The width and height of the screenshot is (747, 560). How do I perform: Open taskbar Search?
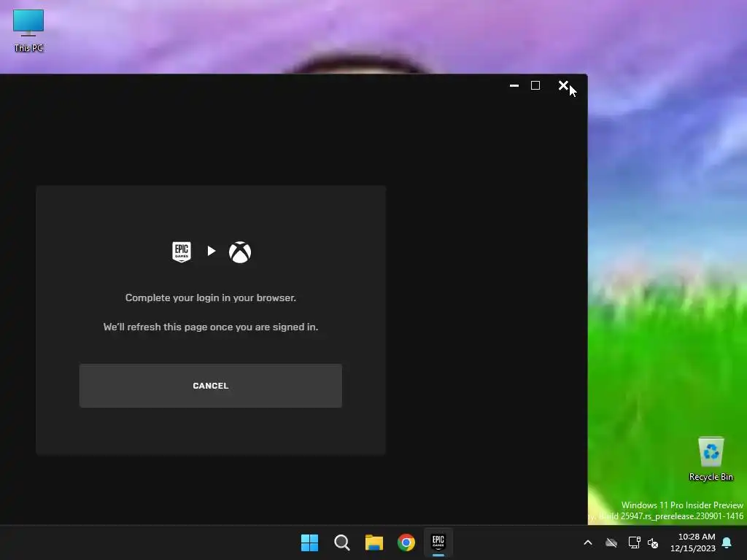[342, 542]
